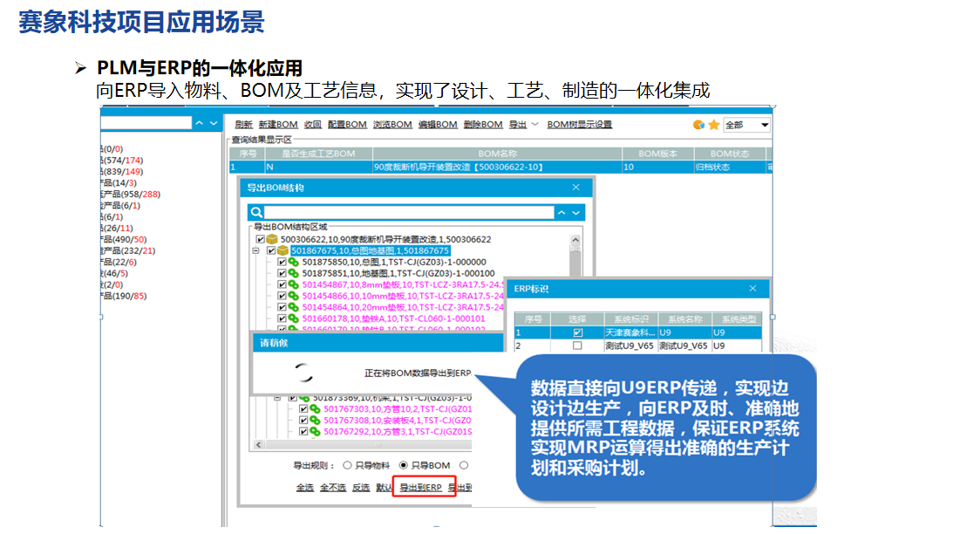Click the yellow star favorites icon
This screenshot has width=980, height=534.
[713, 125]
